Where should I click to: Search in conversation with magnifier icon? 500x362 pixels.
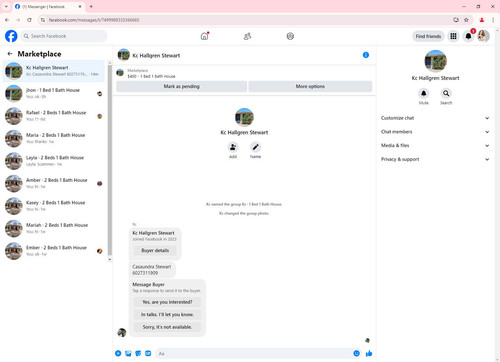[x=446, y=93]
